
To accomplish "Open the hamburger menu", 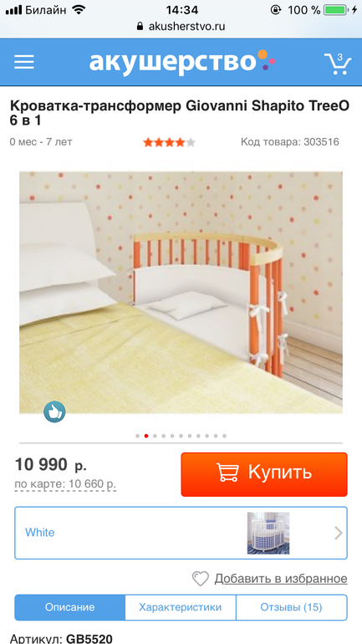I will tap(24, 63).
